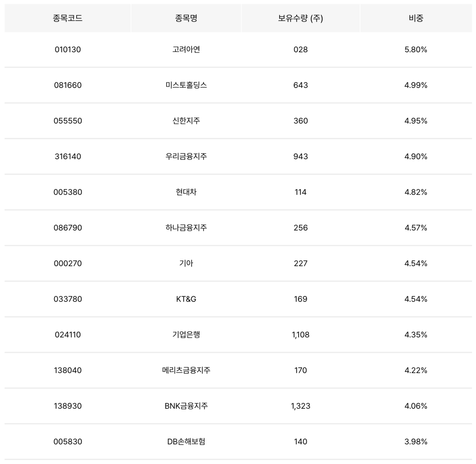Open the 메리츠금융지주 entry
476x464 pixels.
(186, 370)
